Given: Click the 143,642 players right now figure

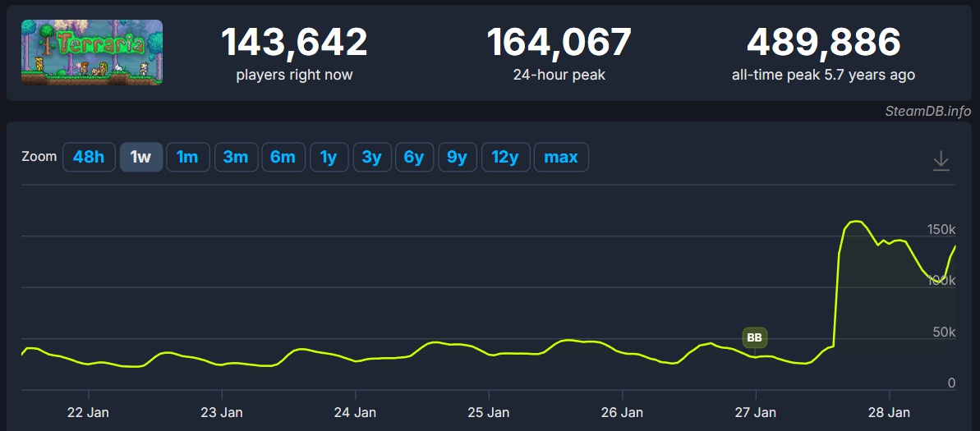Looking at the screenshot, I should point(294,43).
